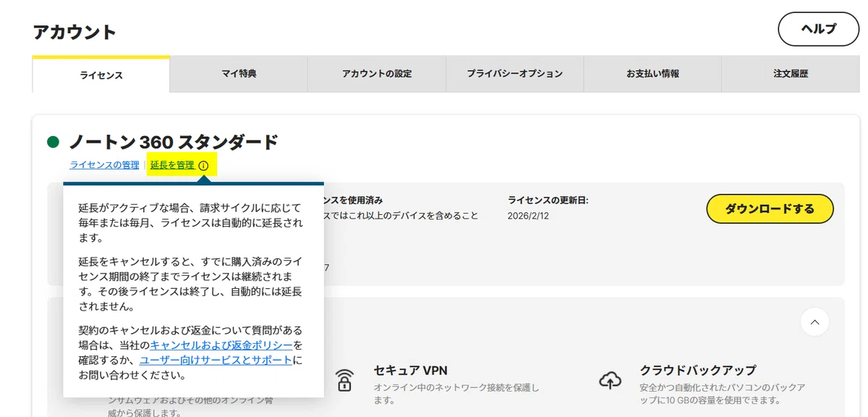
Task: Click the ノートン 360 スタンダード title
Action: pyautogui.click(x=174, y=142)
